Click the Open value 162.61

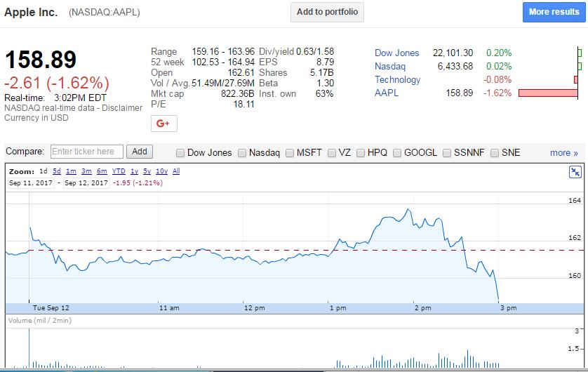tap(241, 73)
